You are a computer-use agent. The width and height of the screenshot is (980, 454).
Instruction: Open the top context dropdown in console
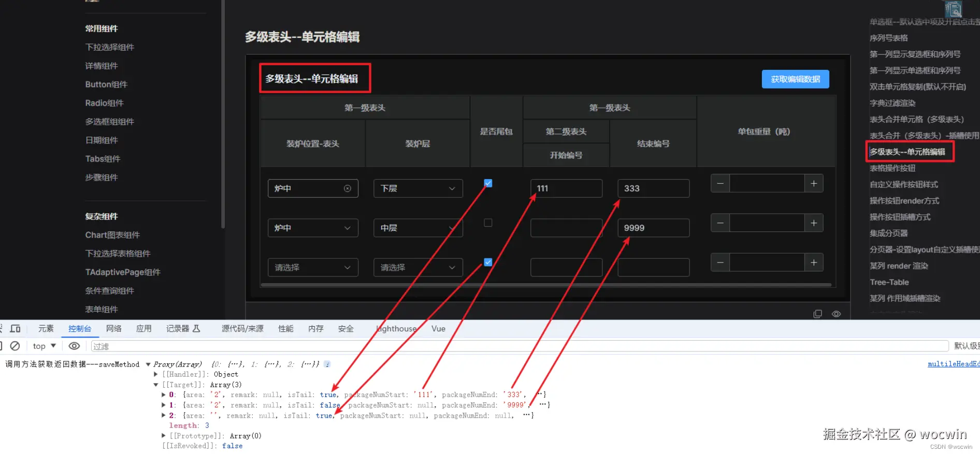coord(45,346)
